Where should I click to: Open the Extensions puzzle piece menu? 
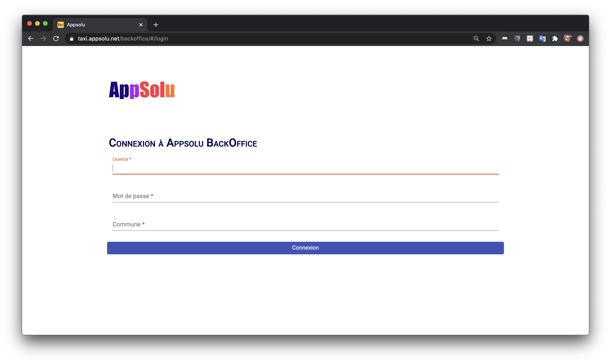(555, 39)
